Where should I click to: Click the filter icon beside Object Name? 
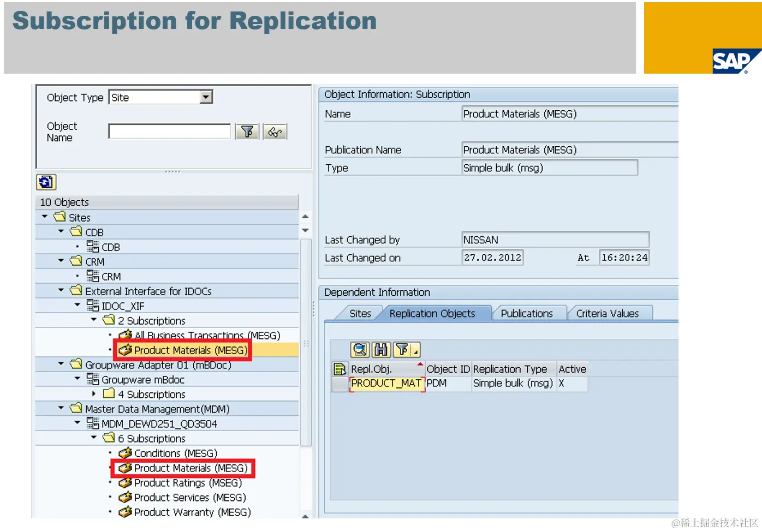[x=247, y=131]
